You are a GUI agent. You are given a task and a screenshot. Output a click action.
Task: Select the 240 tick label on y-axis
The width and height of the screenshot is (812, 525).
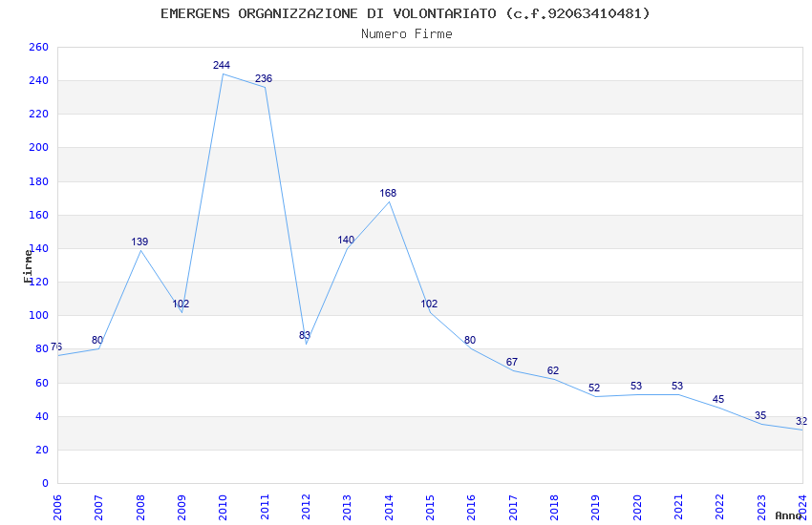(x=38, y=81)
